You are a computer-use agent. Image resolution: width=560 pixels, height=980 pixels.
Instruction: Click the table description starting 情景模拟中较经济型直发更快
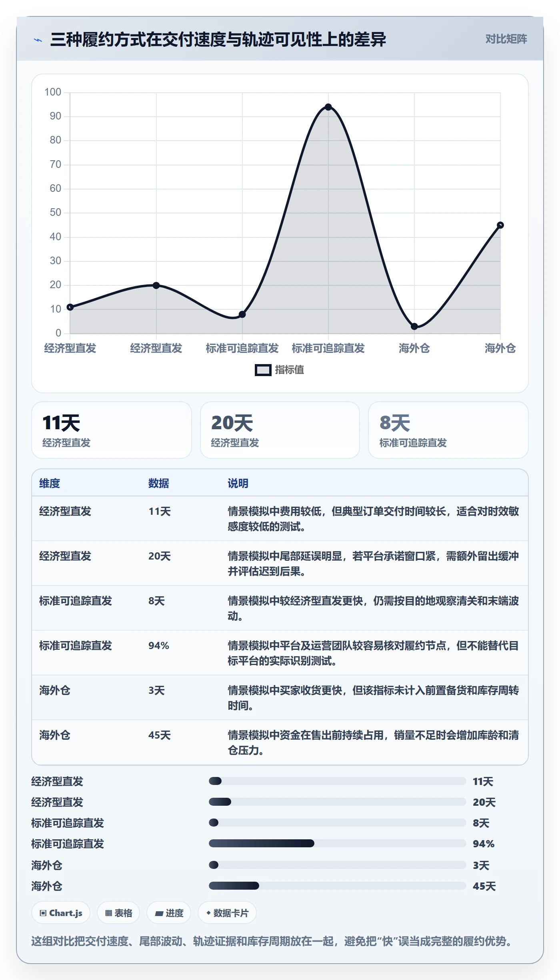(374, 608)
